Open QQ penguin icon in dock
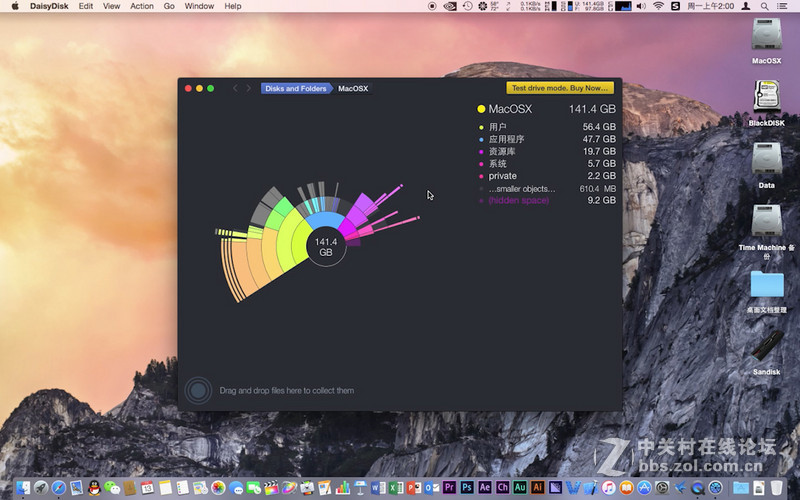Image resolution: width=800 pixels, height=500 pixels. (x=94, y=488)
